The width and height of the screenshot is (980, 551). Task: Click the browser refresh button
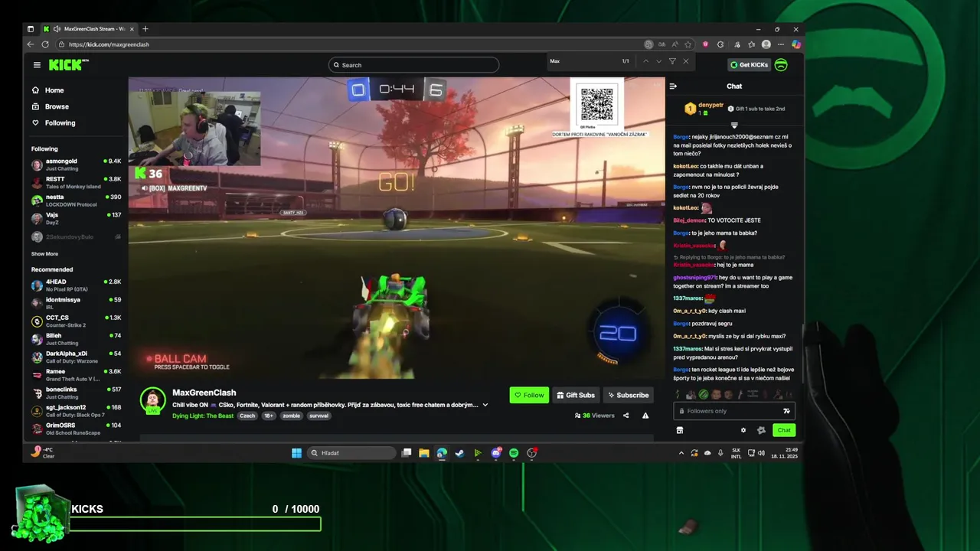pos(45,44)
